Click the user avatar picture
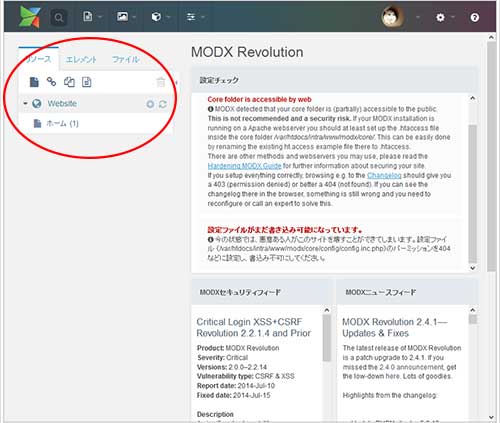500x423 pixels. click(392, 17)
